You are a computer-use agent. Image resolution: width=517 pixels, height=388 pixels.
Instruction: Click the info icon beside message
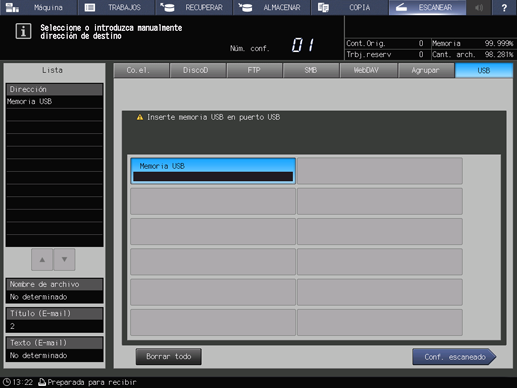pyautogui.click(x=23, y=31)
